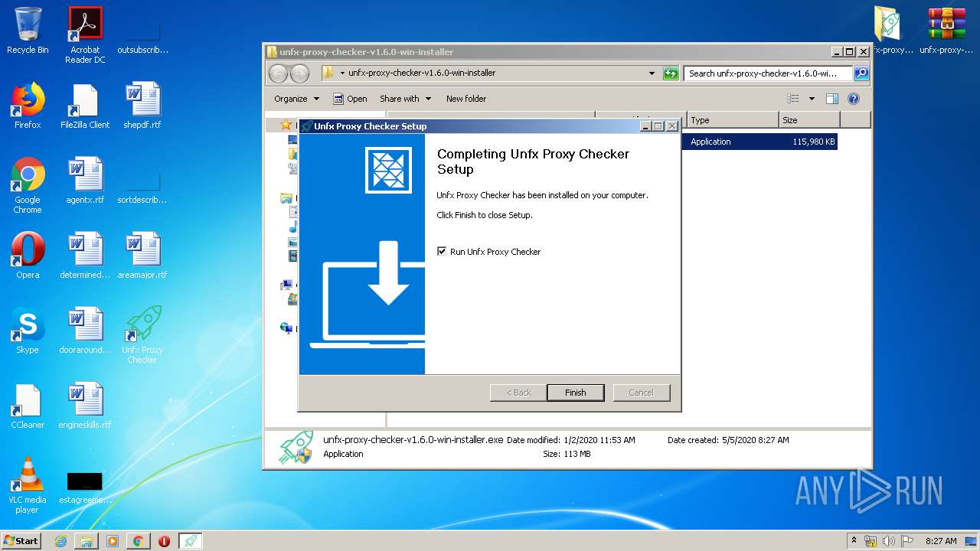
Task: Select agentx.rtf on the desktop
Action: [85, 181]
